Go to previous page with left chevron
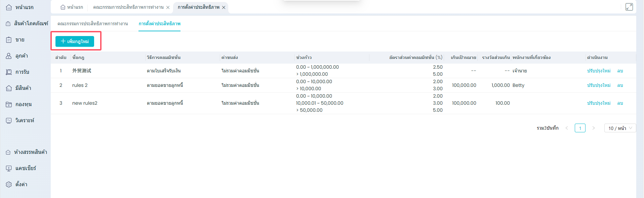Screen dimensions: 644x198 [x=567, y=128]
